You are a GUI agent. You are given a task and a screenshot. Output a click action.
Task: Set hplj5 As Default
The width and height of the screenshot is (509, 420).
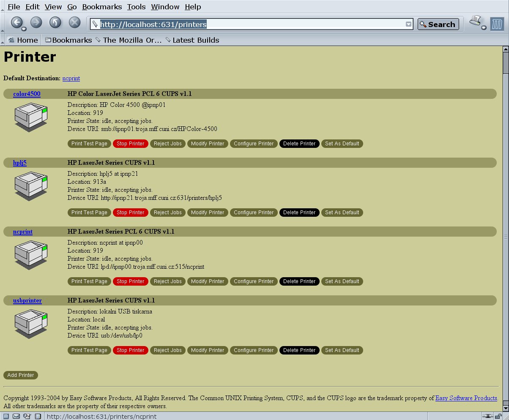[342, 213]
